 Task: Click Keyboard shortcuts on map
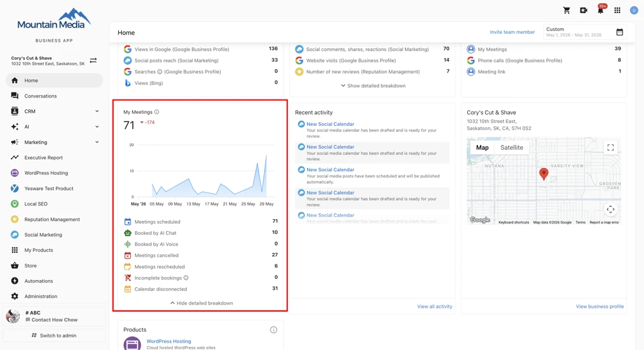coord(513,222)
